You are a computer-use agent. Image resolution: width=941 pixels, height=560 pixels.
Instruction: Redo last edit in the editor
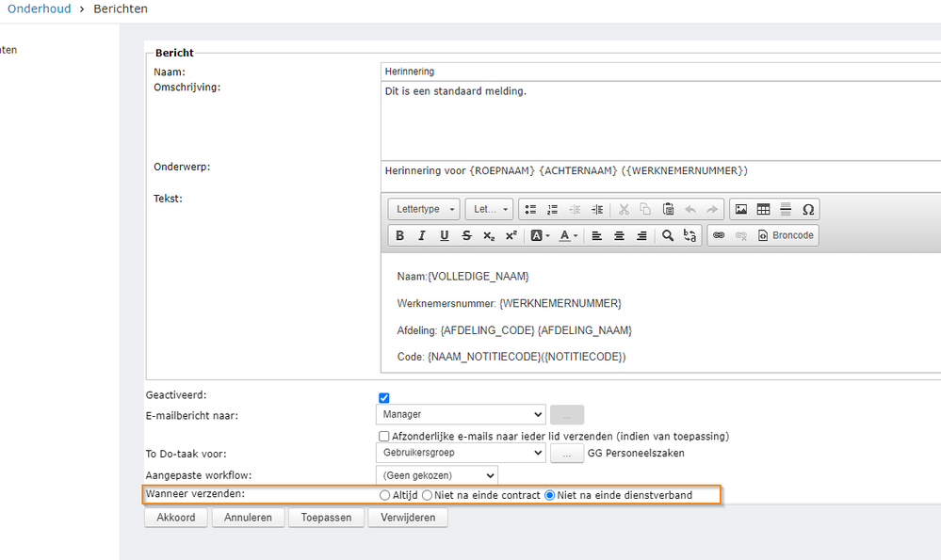pos(712,209)
